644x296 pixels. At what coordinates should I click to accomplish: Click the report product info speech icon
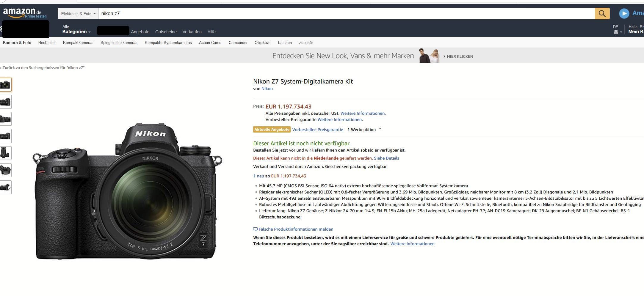[255, 229]
